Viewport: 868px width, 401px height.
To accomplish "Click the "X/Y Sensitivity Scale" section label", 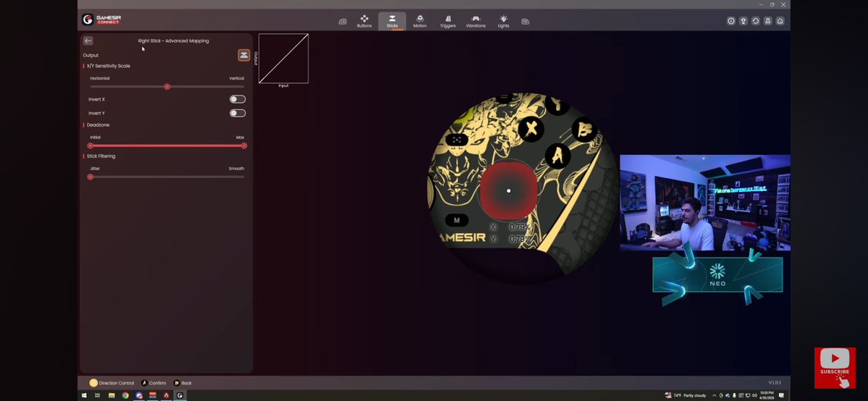I will pos(109,66).
